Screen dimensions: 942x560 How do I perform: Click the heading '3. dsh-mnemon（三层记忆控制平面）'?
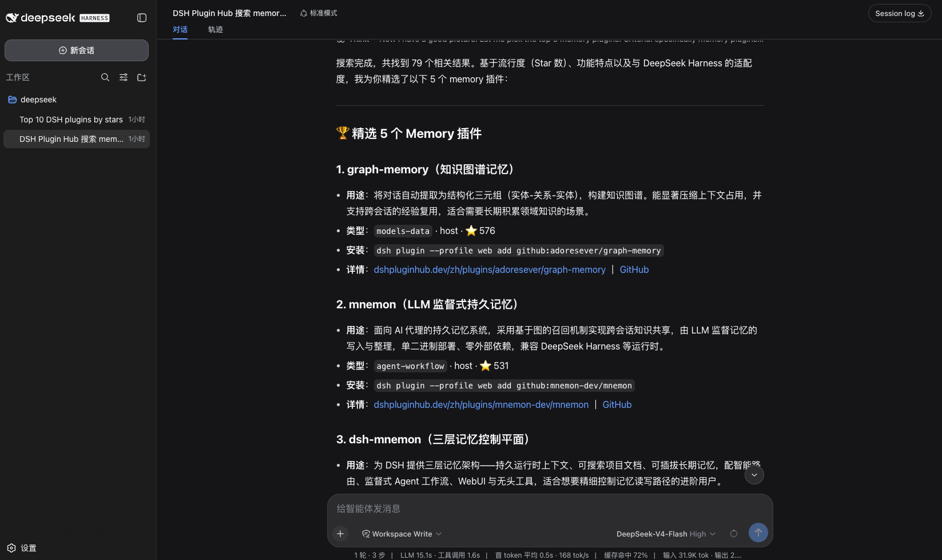coord(435,439)
